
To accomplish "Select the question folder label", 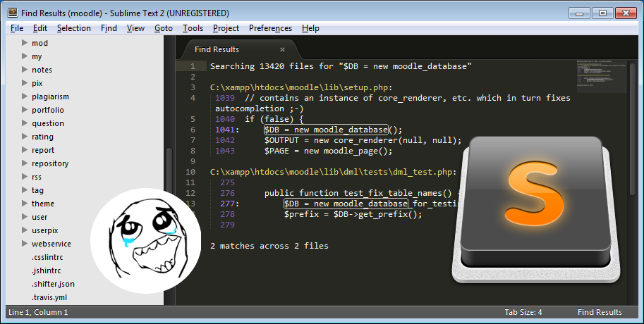I will [x=48, y=123].
